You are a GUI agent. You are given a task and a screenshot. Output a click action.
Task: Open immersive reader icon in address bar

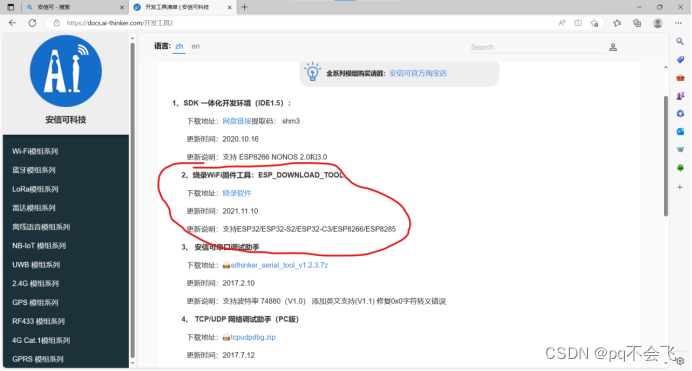pyautogui.click(x=578, y=23)
